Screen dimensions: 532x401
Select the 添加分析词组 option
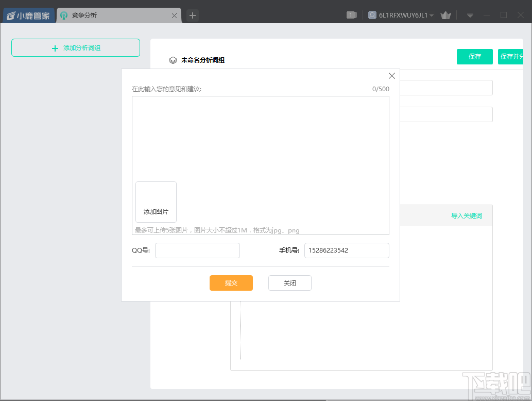click(75, 47)
